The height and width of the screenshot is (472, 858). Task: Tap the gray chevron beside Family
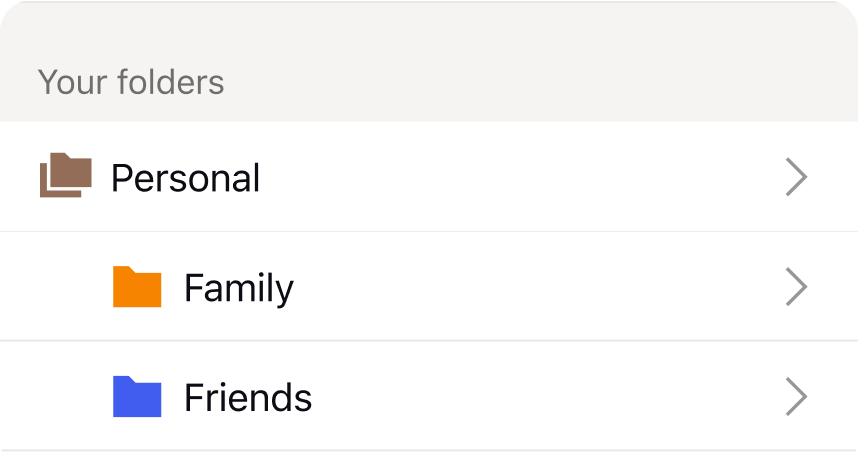[796, 287]
